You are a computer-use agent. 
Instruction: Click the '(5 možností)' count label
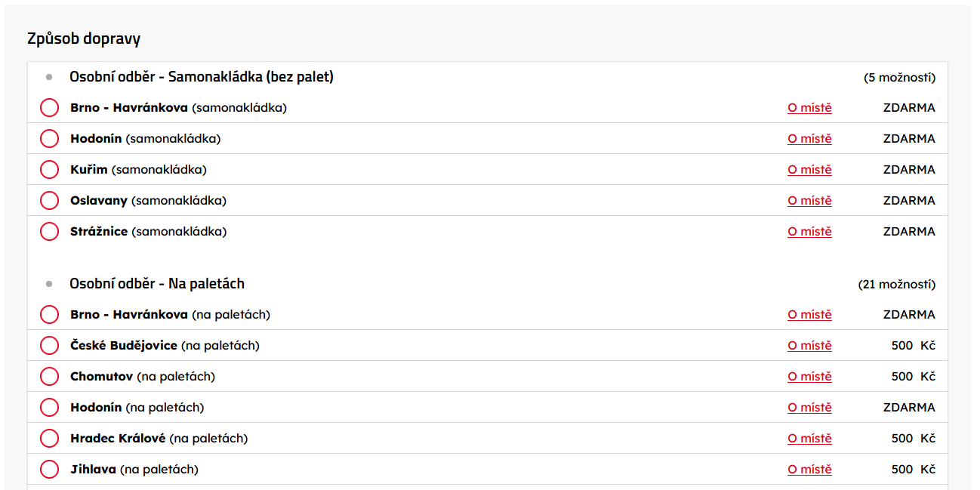pos(899,78)
